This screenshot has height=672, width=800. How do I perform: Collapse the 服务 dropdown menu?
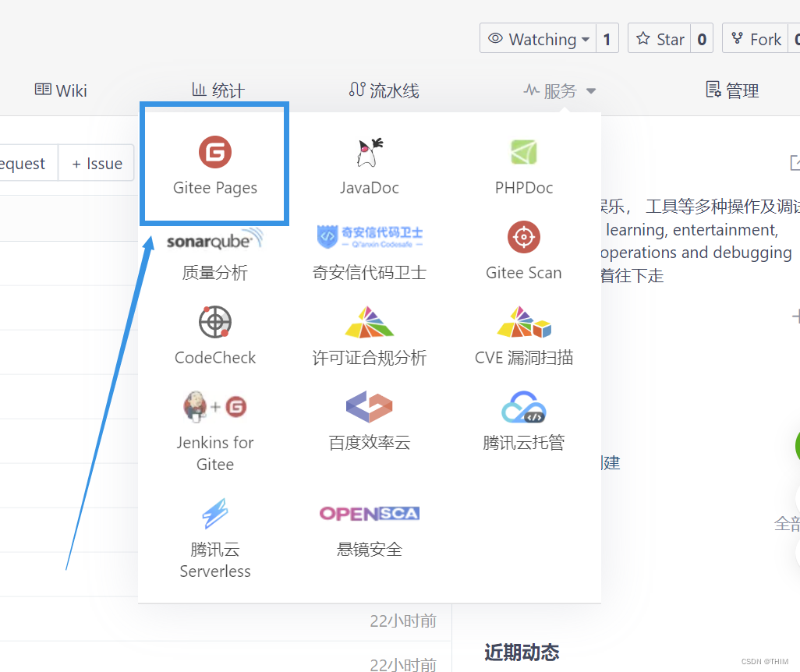[x=559, y=90]
